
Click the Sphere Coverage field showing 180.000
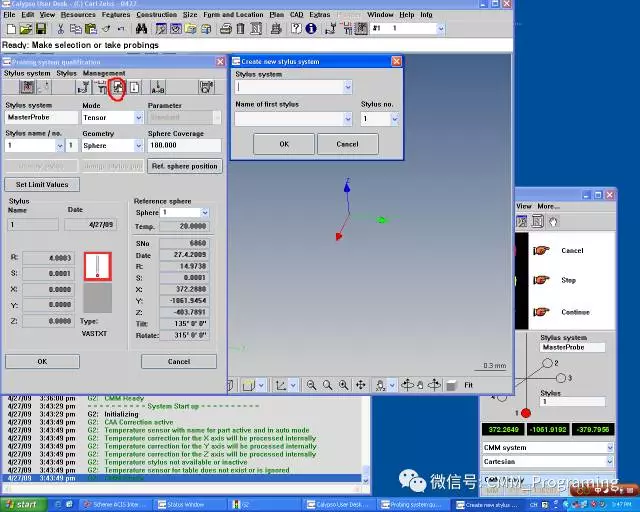(x=184, y=145)
